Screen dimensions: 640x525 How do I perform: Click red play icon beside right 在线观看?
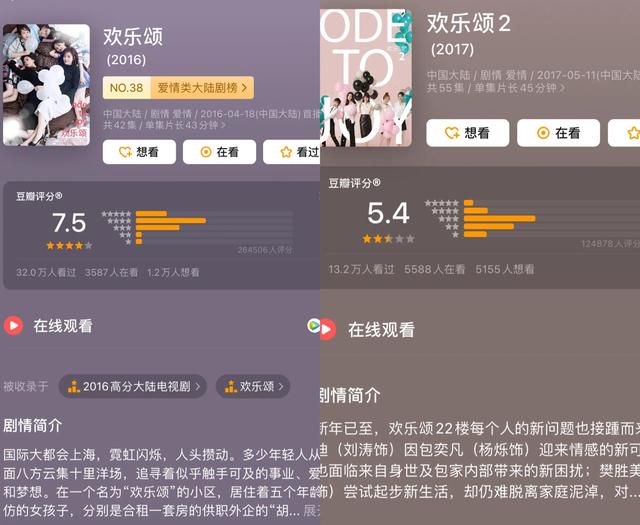[x=328, y=329]
